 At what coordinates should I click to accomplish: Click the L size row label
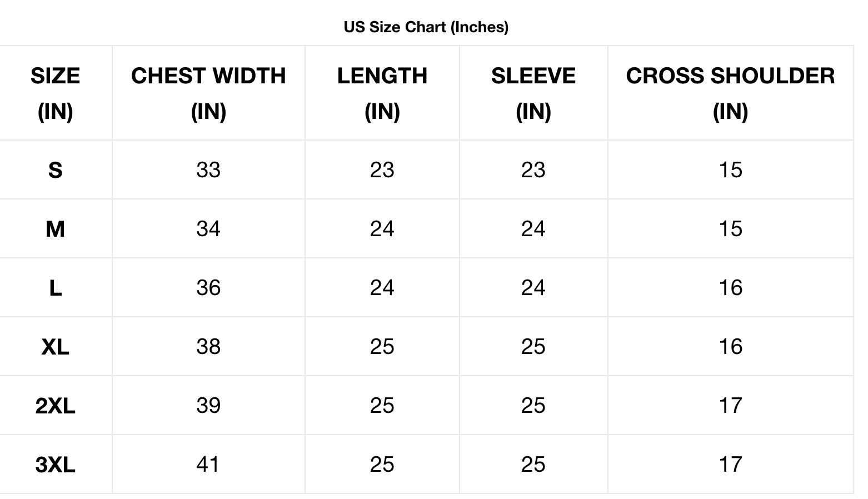tap(55, 288)
